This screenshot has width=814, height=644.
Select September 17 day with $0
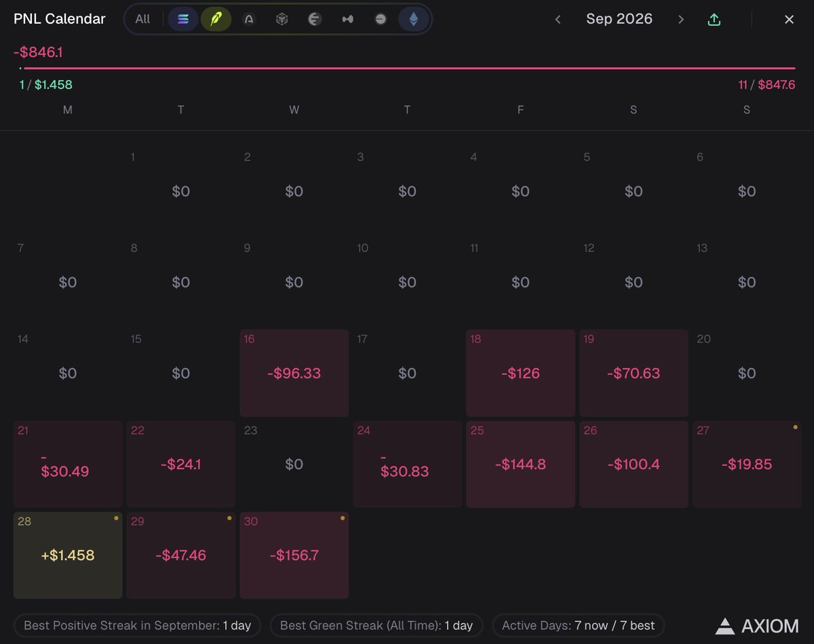tap(407, 373)
